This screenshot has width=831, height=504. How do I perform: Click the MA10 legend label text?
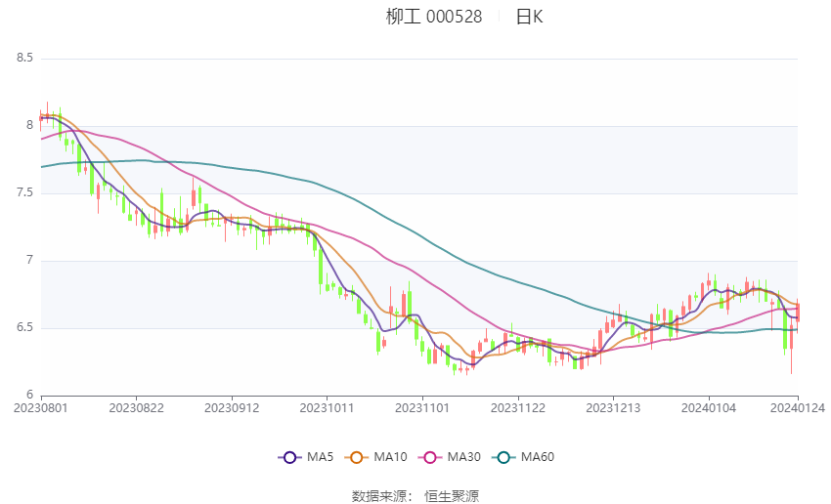[391, 457]
